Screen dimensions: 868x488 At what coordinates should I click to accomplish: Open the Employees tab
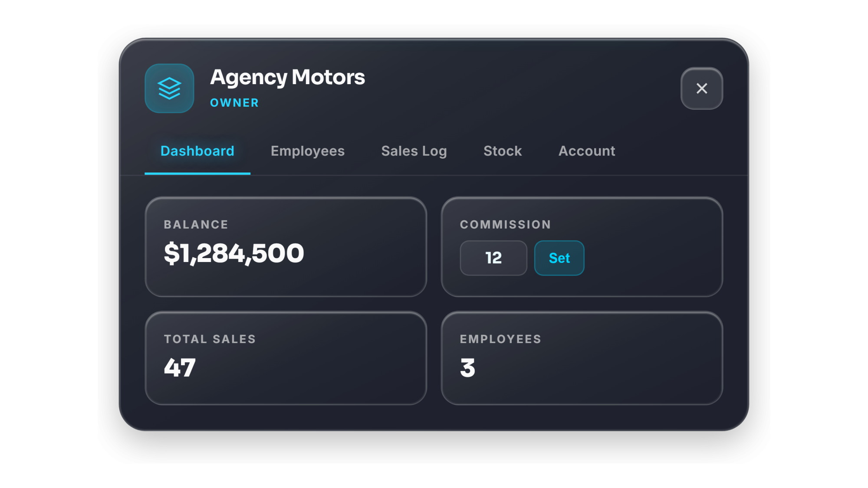tap(308, 151)
